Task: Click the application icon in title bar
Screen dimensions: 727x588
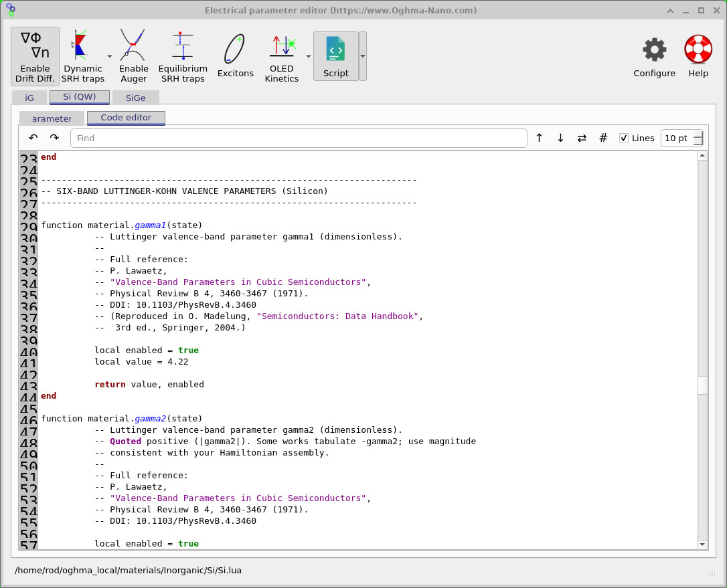Action: click(x=10, y=10)
